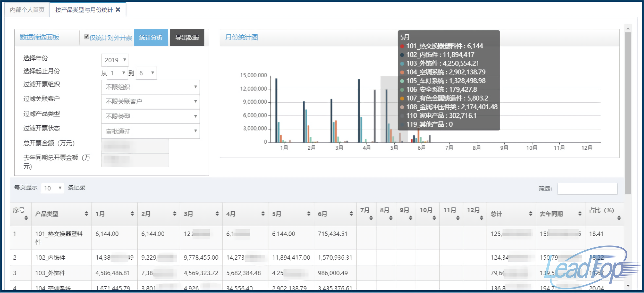Sort table by 7月 column
Viewport: 644px width, 293px height.
click(x=371, y=218)
